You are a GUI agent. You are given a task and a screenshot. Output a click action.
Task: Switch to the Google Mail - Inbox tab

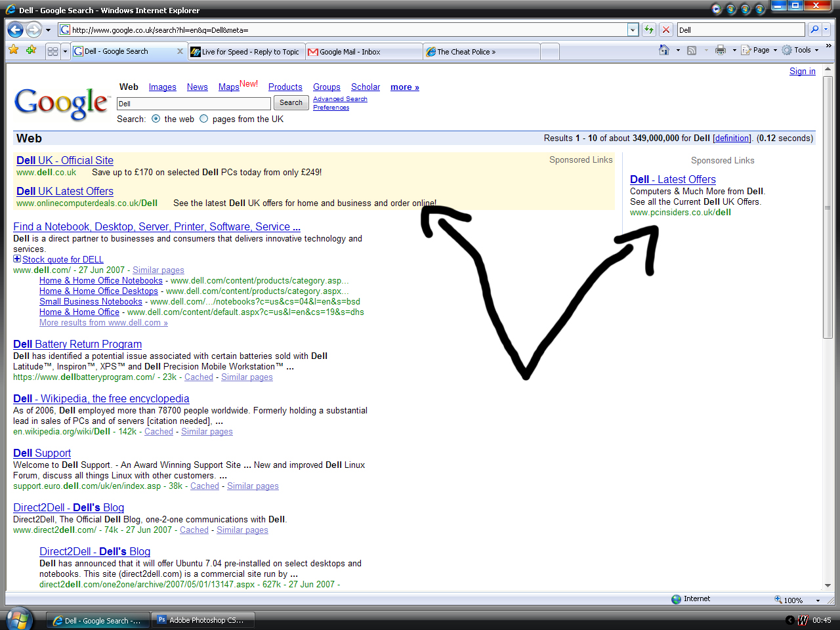pyautogui.click(x=364, y=52)
